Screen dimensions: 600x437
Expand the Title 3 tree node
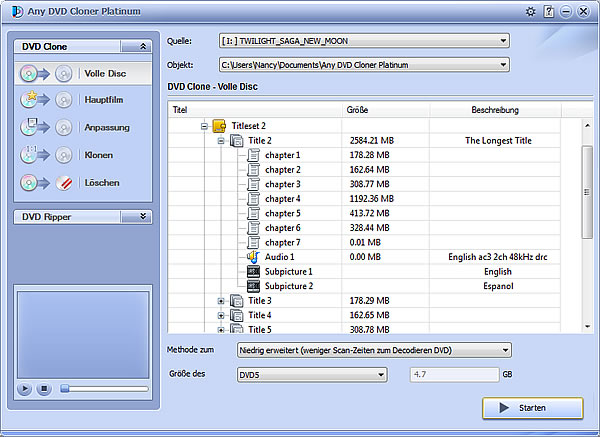pyautogui.click(x=221, y=301)
